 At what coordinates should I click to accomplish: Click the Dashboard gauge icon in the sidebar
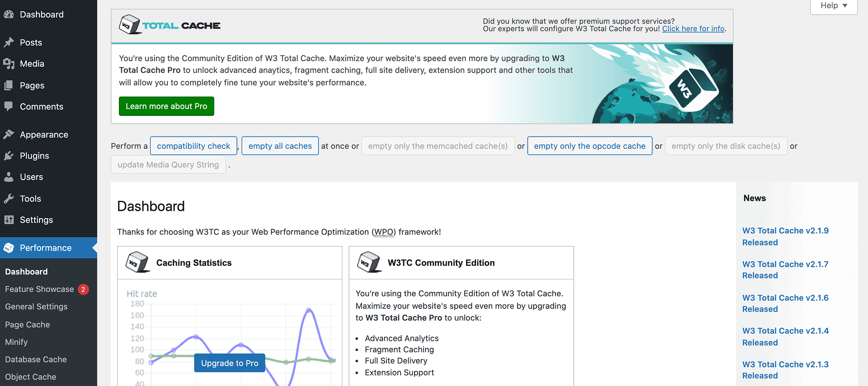pos(9,14)
